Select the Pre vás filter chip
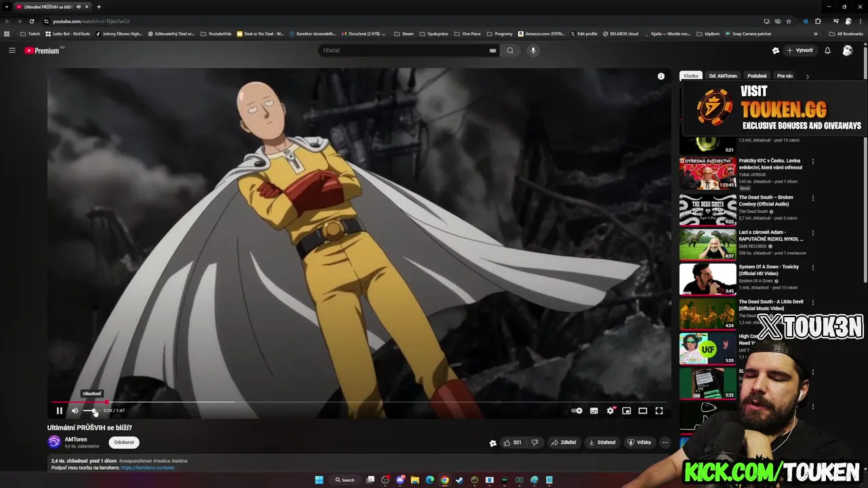 (785, 76)
